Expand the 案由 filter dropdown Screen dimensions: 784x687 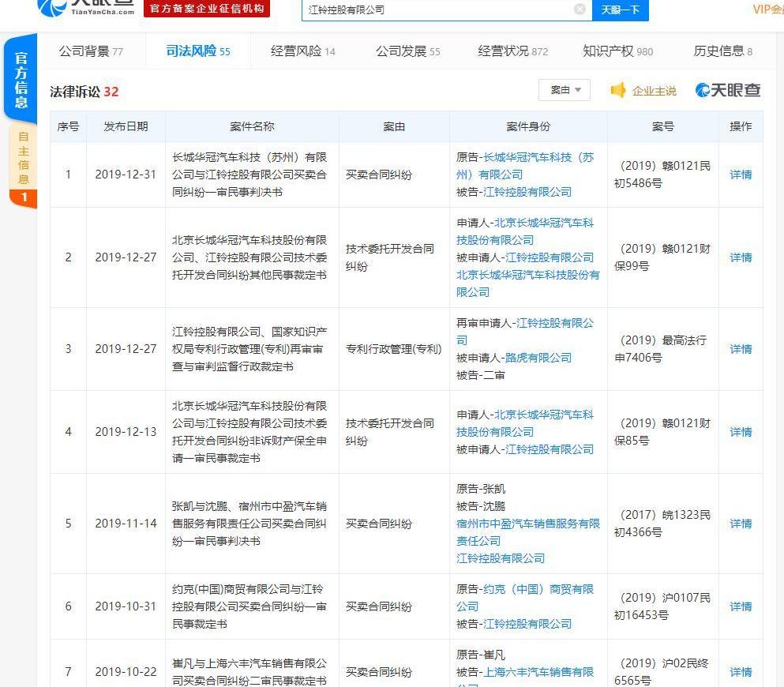[x=565, y=90]
